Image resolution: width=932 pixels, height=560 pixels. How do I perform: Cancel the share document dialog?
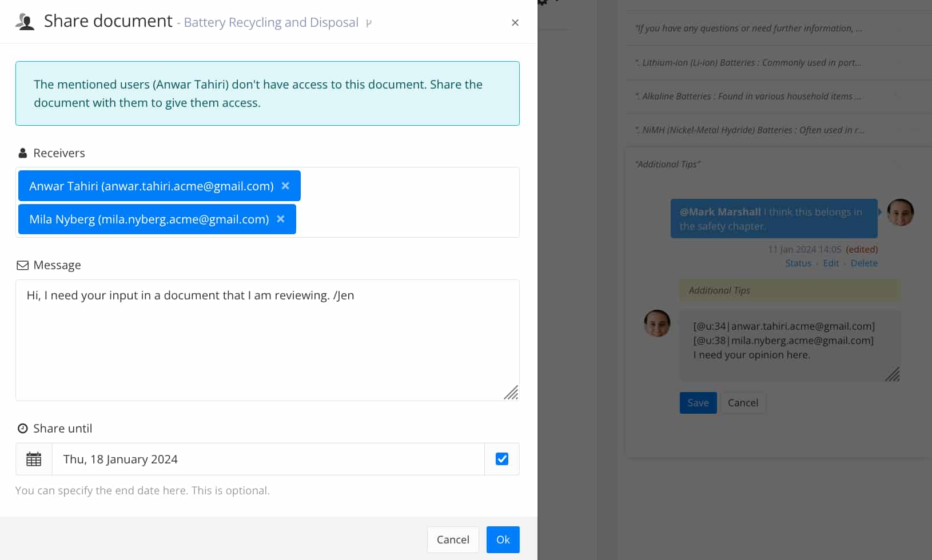coord(452,539)
